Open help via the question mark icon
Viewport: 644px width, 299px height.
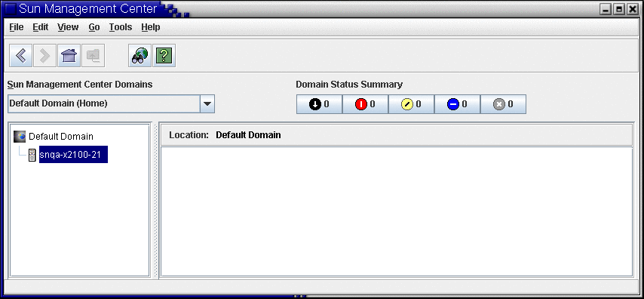(x=164, y=56)
